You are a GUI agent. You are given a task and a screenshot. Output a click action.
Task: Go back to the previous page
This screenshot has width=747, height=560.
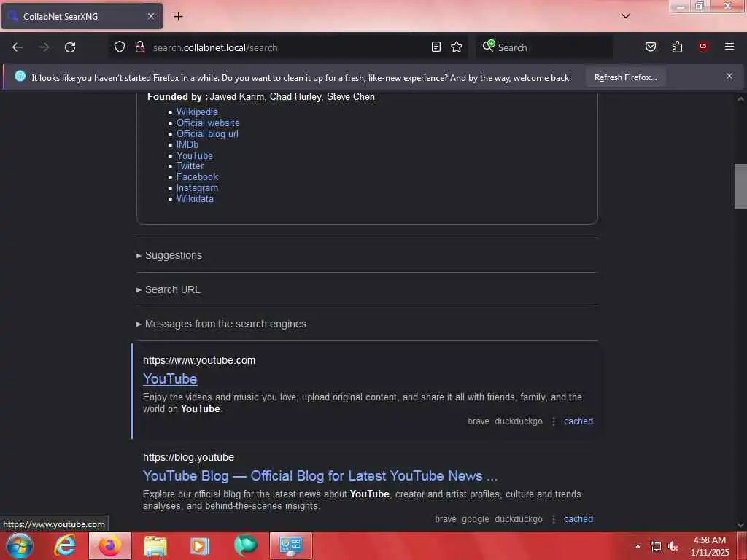18,47
